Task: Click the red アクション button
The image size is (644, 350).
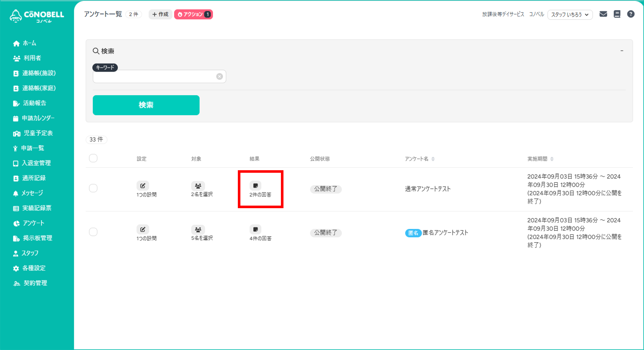Action: click(x=193, y=15)
